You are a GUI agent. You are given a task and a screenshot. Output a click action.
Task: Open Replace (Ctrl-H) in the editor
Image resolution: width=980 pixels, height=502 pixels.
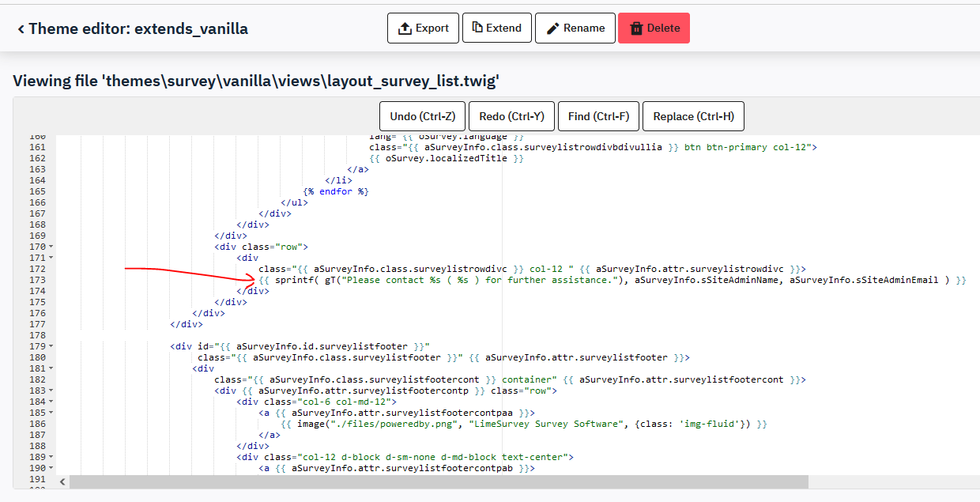(693, 116)
